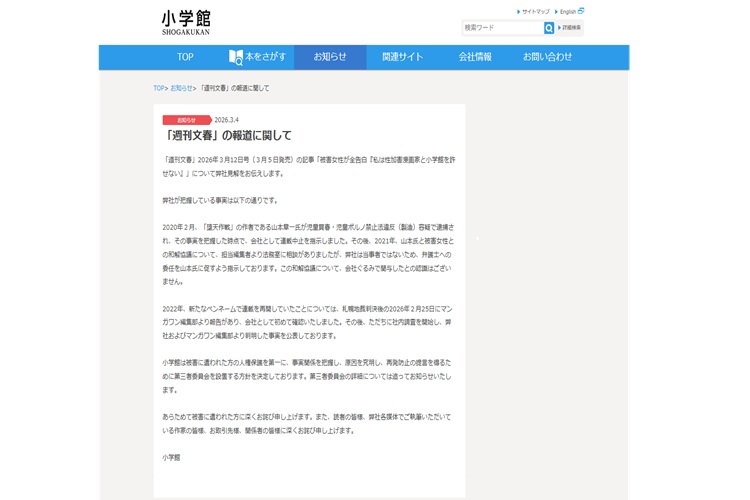Click the headline 「週刊文春」の報道に関して
Screen dimensions: 750x500
tap(227, 135)
